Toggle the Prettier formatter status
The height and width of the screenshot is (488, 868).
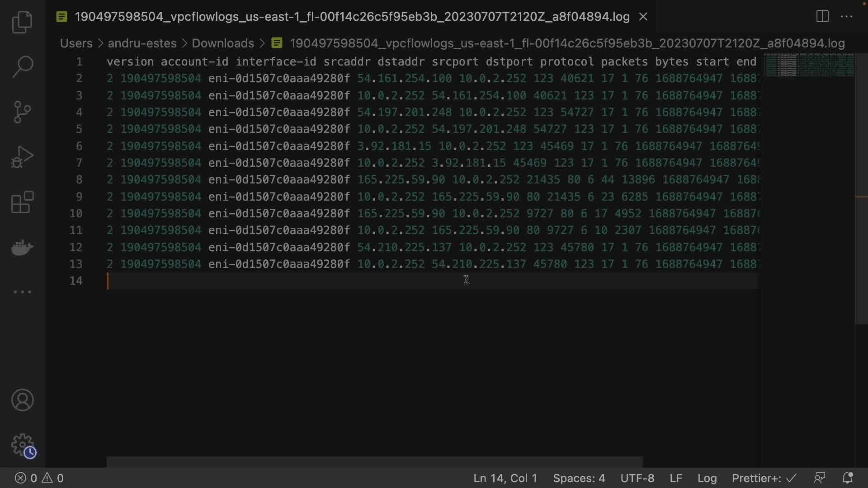(764, 478)
